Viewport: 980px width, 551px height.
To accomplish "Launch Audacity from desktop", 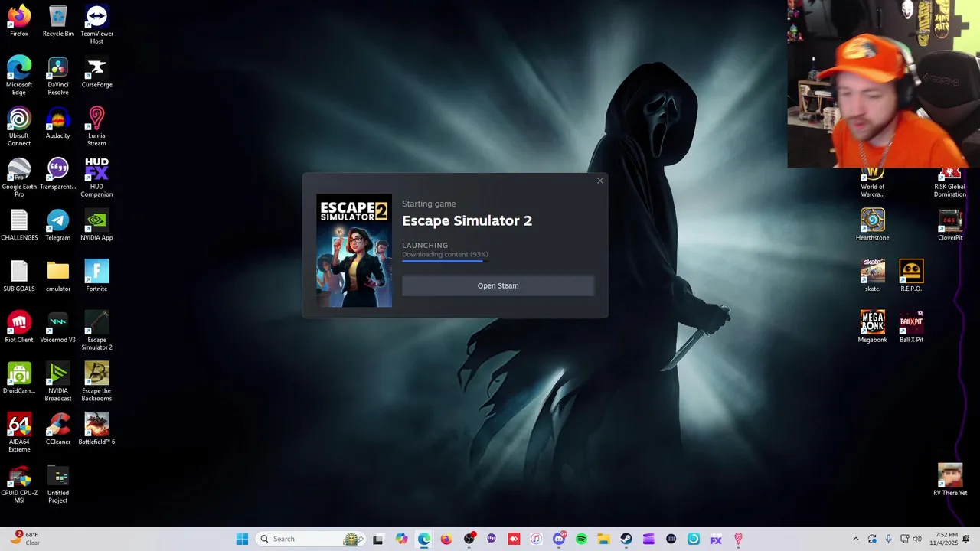I will [x=58, y=122].
